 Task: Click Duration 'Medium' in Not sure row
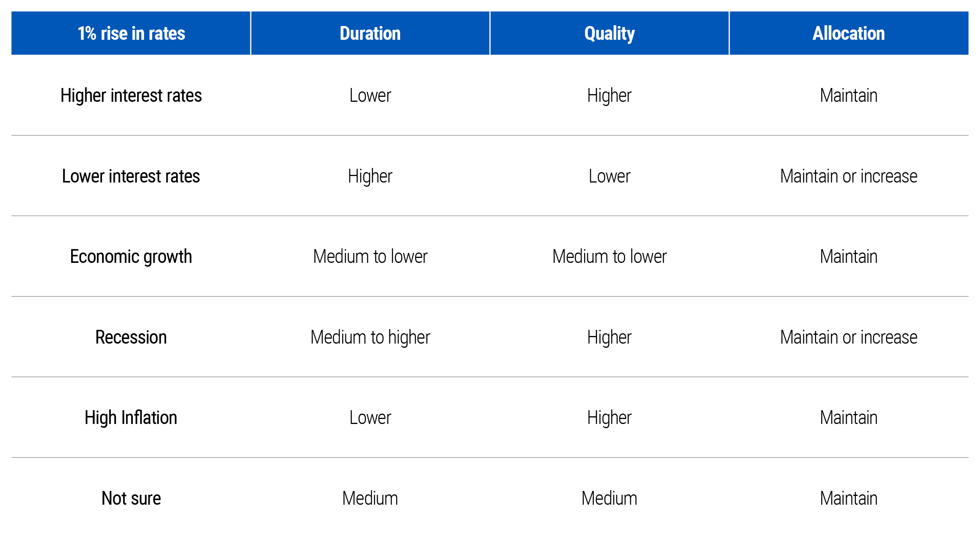(x=370, y=498)
